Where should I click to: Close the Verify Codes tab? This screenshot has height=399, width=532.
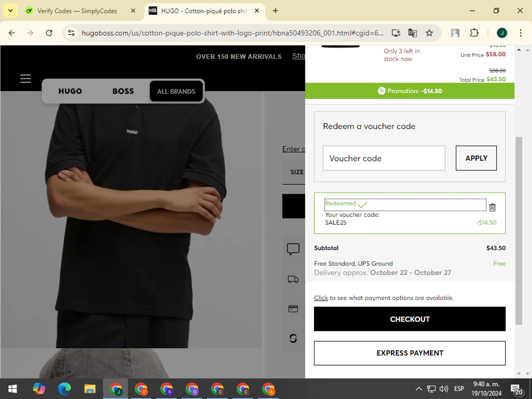coord(133,11)
